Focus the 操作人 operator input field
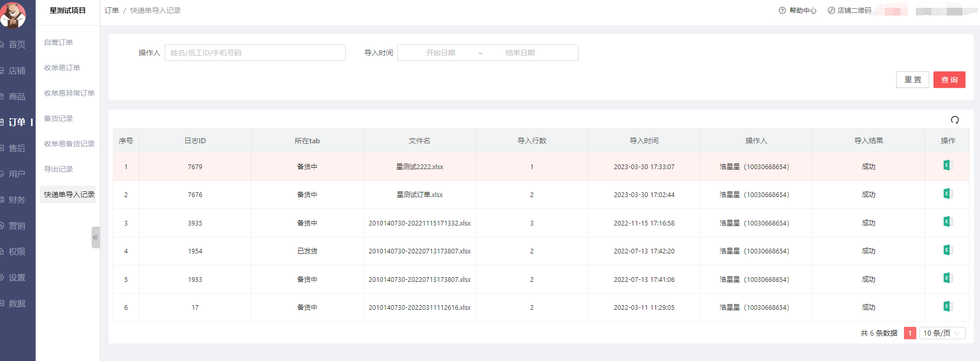Viewport: 980px width, 361px height. pos(255,53)
